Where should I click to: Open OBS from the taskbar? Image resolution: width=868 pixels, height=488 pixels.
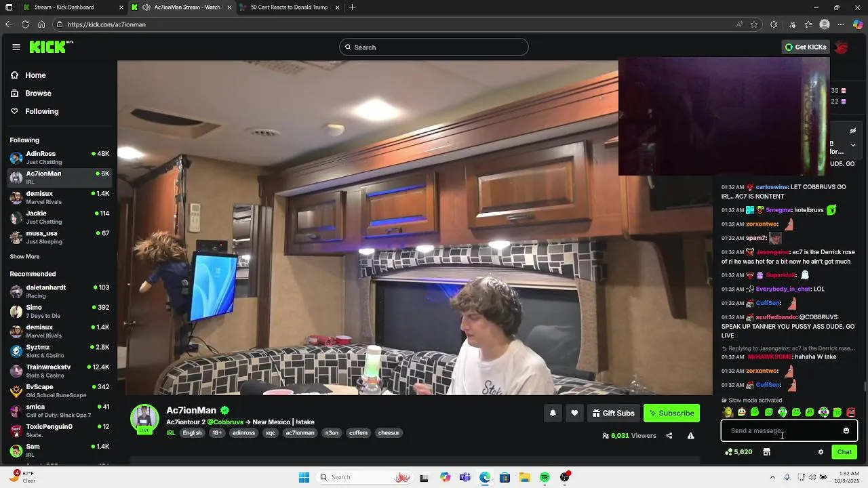[x=565, y=477]
